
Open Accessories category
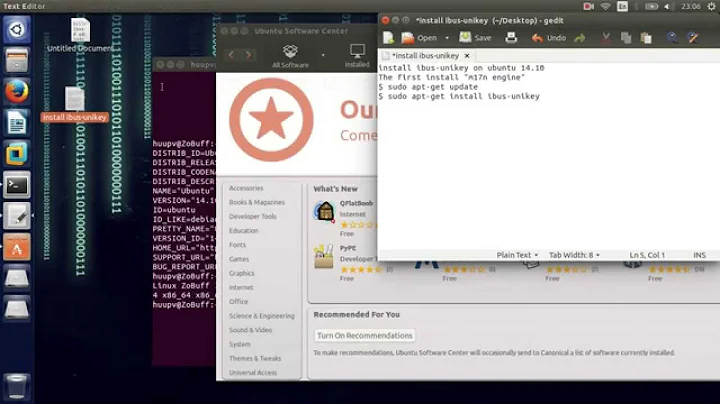[246, 188]
